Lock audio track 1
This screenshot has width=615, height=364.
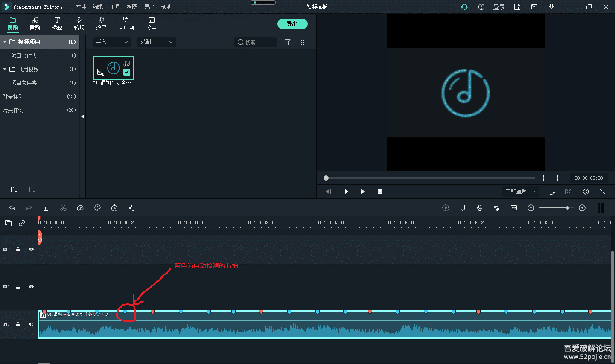(18, 324)
